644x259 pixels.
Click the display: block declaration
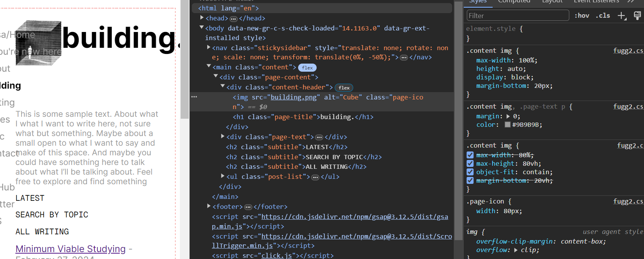click(505, 77)
